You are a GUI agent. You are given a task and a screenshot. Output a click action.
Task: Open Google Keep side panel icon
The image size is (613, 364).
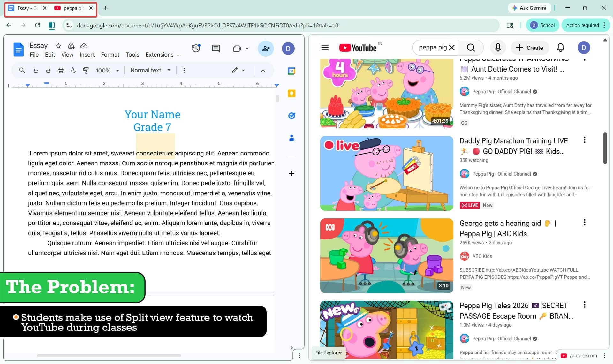pyautogui.click(x=291, y=93)
